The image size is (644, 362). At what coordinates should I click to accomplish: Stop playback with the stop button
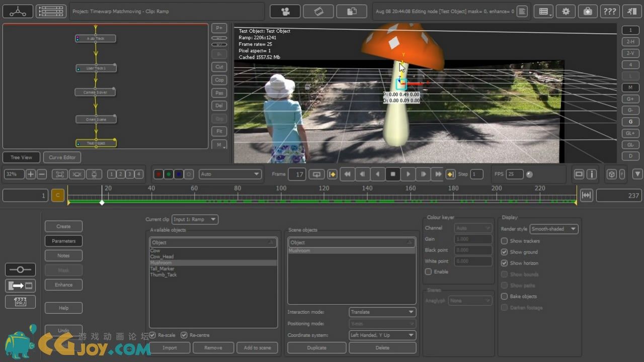pos(393,174)
